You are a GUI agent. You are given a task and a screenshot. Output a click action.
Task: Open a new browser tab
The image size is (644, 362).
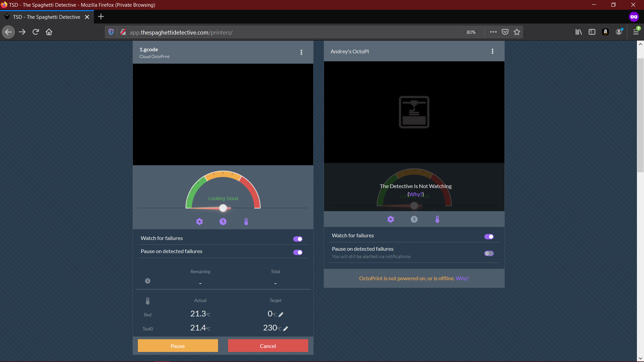pos(101,17)
